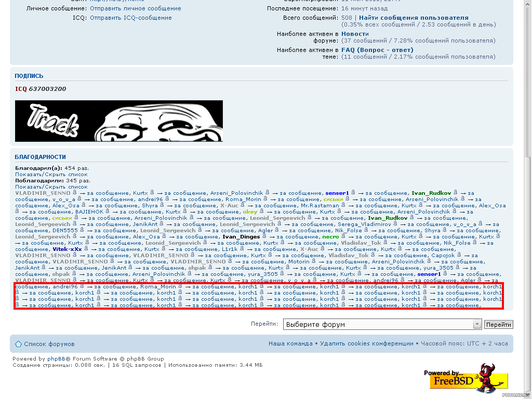
Task: Click the profile icon after BAJIEHOK
Action: pyautogui.click(x=108, y=211)
